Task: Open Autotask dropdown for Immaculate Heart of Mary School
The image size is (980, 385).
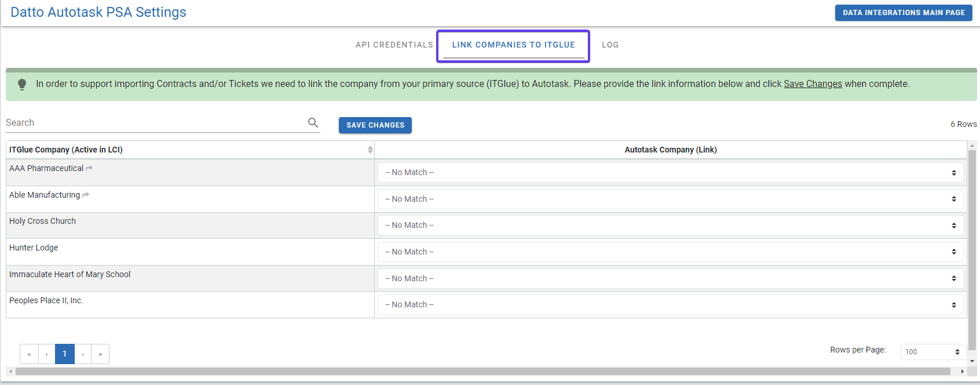Action: coord(671,278)
